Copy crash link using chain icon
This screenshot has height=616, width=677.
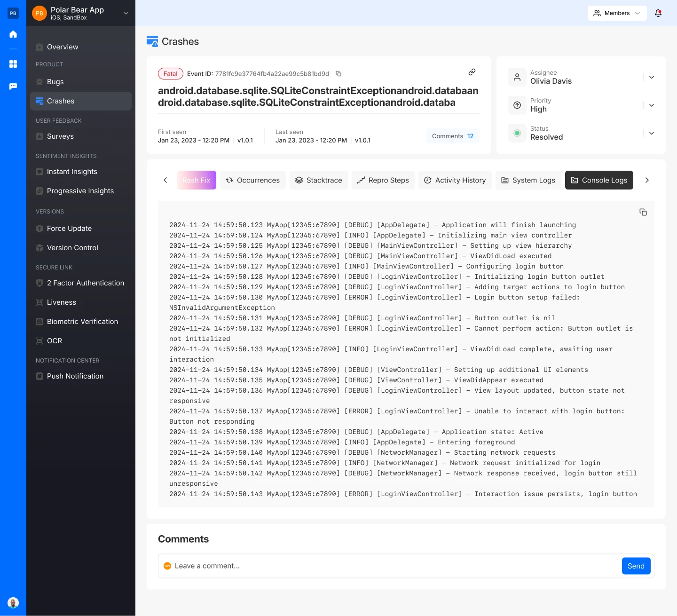472,72
